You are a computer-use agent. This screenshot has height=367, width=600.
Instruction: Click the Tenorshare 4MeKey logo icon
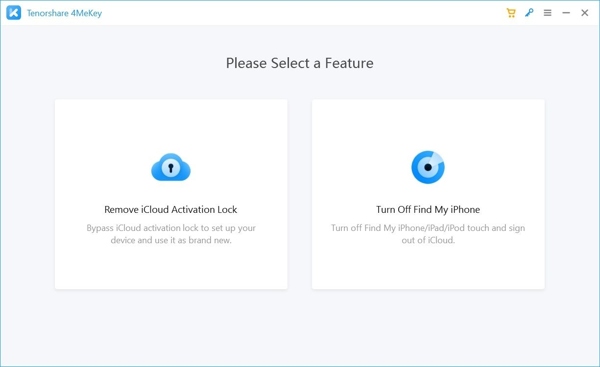13,13
